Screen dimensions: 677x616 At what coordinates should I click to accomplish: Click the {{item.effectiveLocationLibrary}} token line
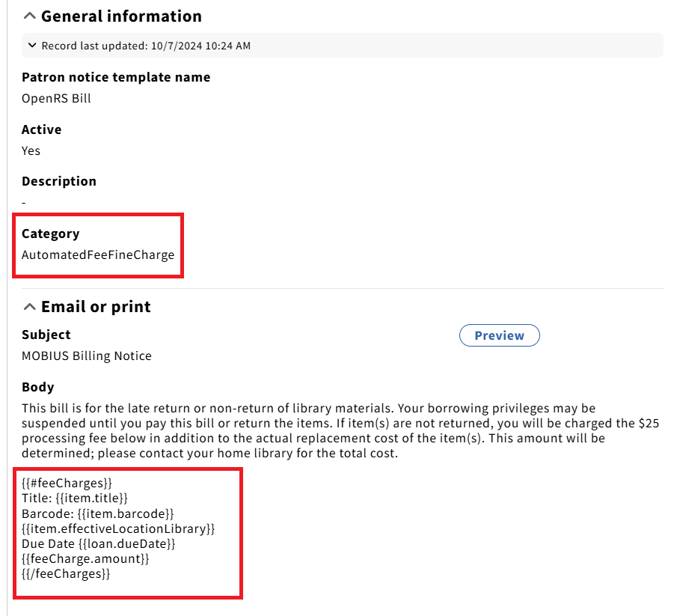(x=118, y=528)
